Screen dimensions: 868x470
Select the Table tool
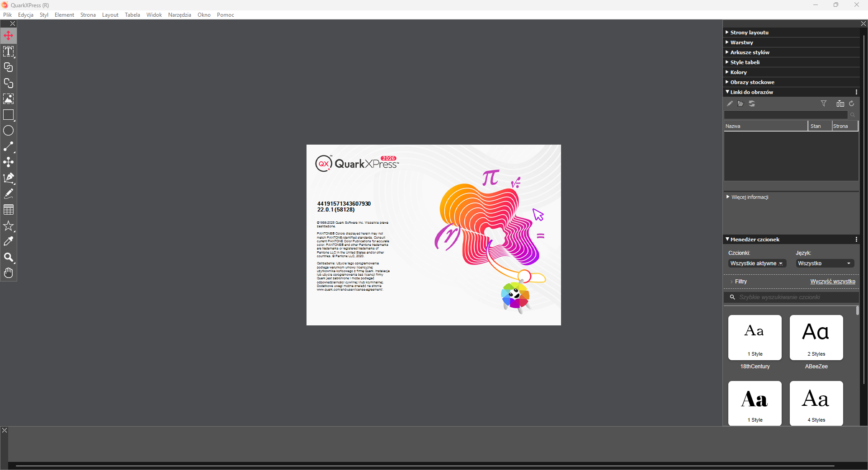point(9,210)
